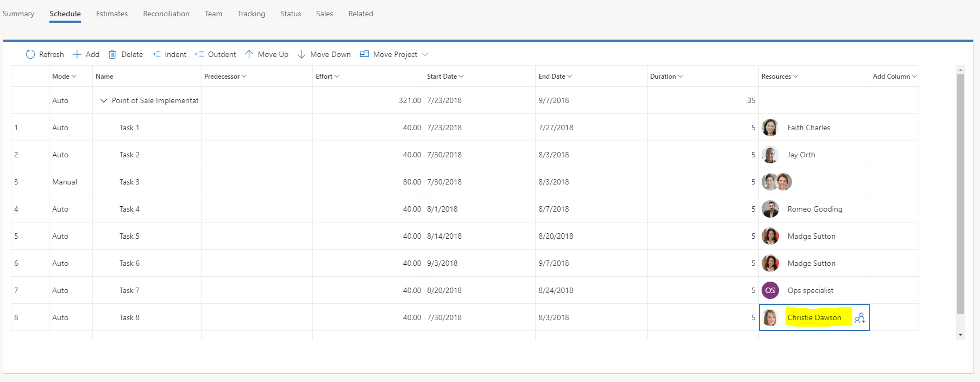
Task: Click the Delete button label
Action: click(x=132, y=54)
